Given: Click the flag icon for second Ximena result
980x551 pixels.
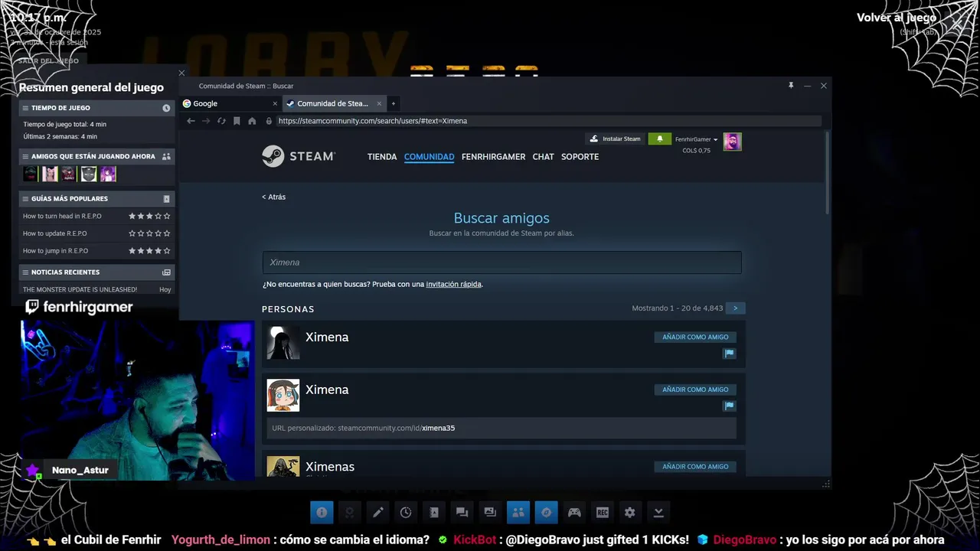Looking at the screenshot, I should coord(729,406).
